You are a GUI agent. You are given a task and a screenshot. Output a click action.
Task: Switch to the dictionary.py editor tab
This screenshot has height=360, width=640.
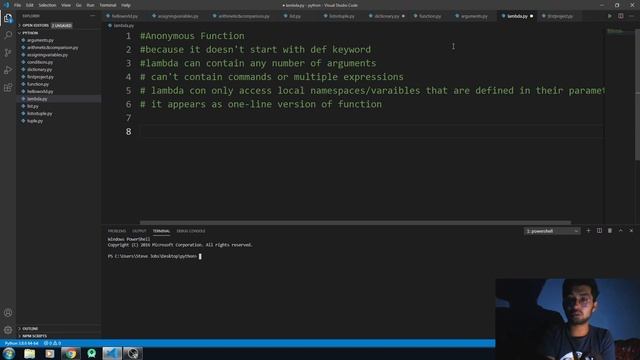coord(387,16)
